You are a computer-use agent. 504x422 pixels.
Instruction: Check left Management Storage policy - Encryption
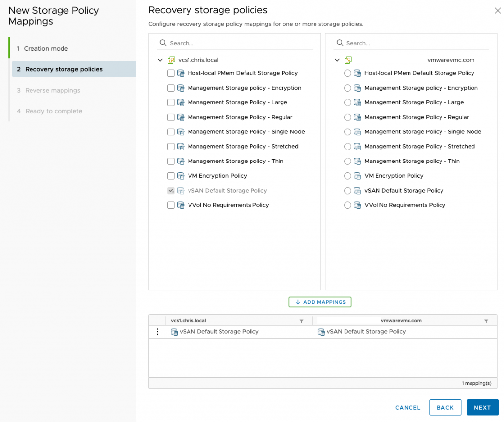[x=171, y=88]
